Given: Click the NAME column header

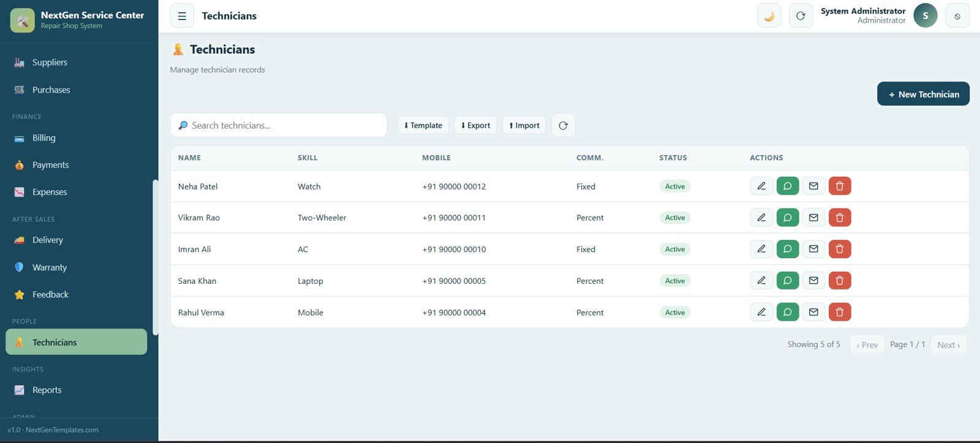Looking at the screenshot, I should (x=189, y=158).
